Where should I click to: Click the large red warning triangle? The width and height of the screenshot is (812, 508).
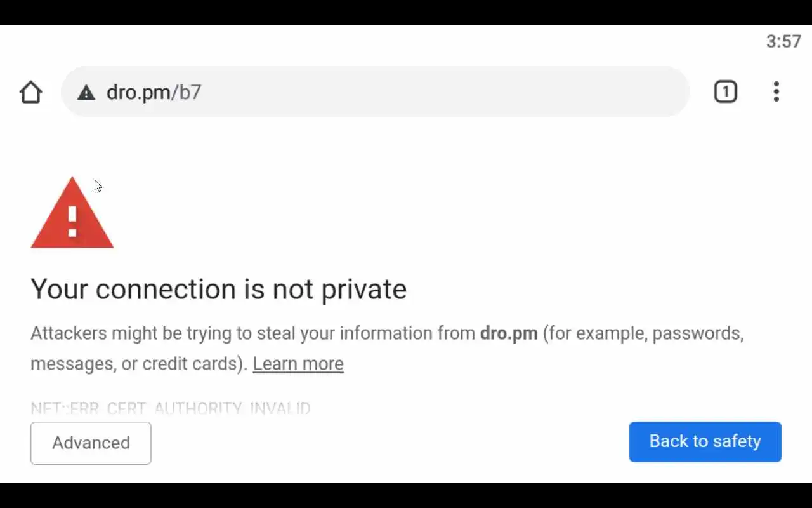(72, 216)
